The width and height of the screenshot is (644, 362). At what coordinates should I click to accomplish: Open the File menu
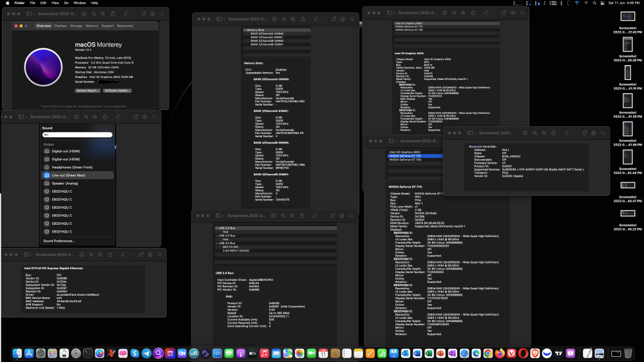tap(32, 3)
